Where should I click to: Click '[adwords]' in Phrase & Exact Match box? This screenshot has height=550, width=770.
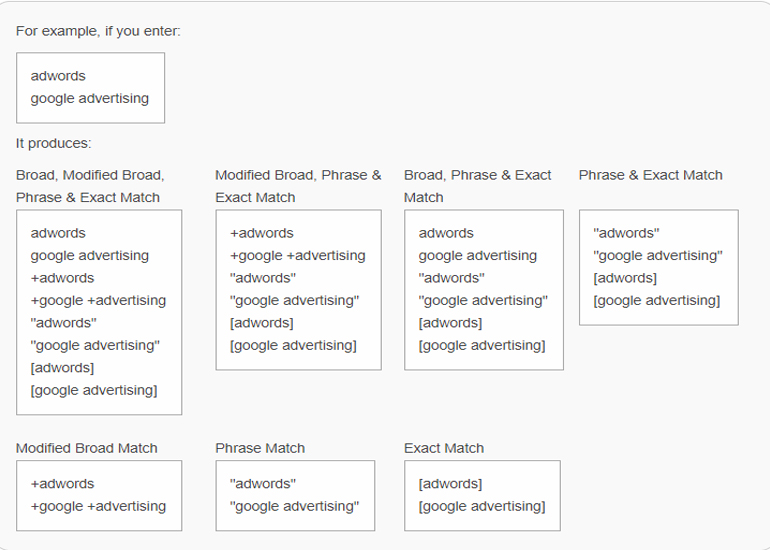pos(625,278)
